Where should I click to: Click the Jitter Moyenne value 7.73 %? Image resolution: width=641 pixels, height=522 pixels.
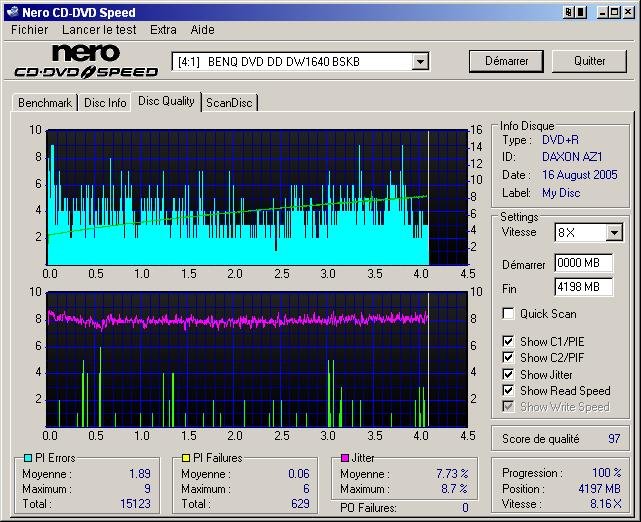[452, 473]
